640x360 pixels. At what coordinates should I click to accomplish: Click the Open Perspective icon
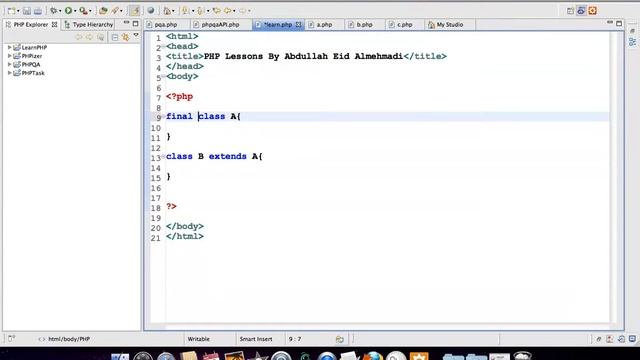click(x=570, y=11)
